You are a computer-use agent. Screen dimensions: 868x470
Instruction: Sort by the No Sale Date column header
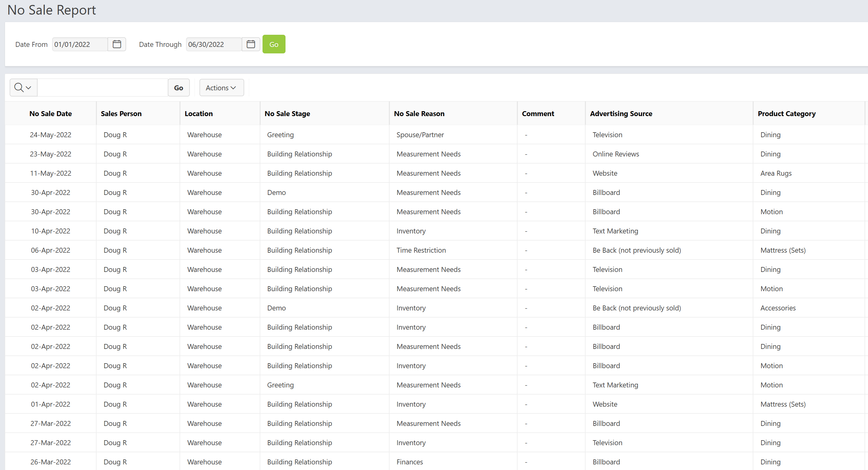51,113
